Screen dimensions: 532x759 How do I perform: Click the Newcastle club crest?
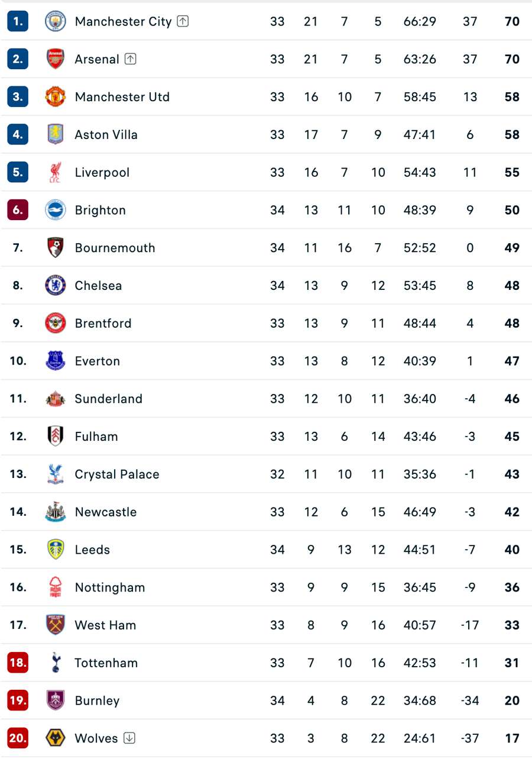(x=55, y=512)
